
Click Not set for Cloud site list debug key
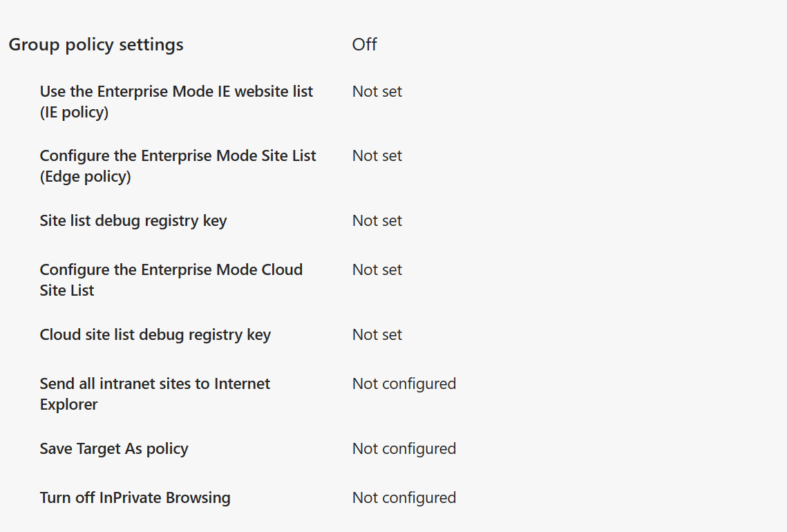pos(377,334)
